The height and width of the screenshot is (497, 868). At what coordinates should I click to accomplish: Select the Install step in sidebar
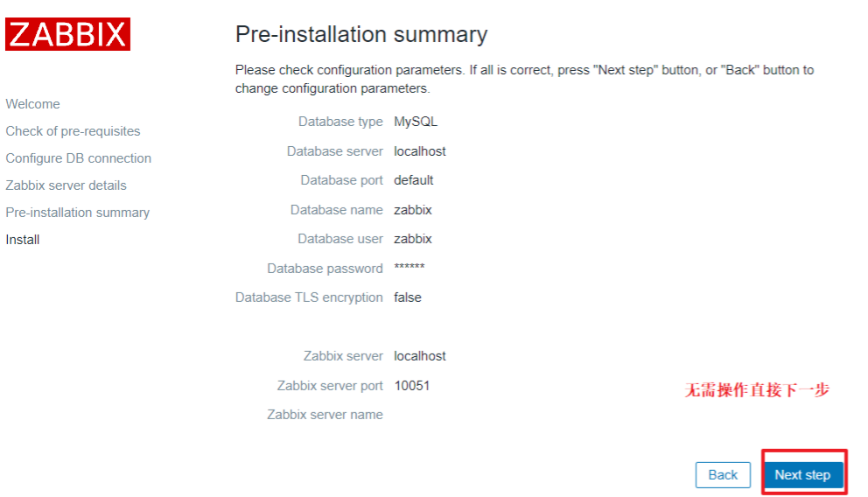click(23, 240)
